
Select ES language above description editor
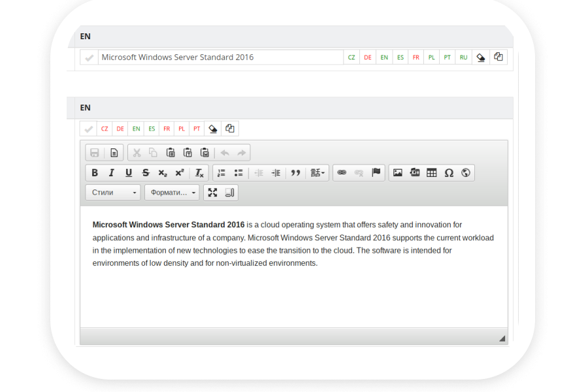(152, 129)
